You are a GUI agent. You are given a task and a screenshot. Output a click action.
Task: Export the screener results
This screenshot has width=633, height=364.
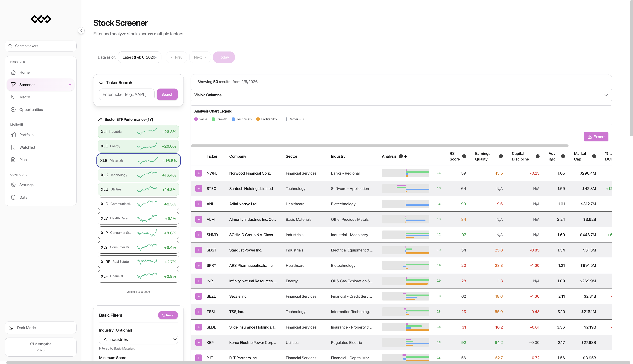tap(596, 137)
